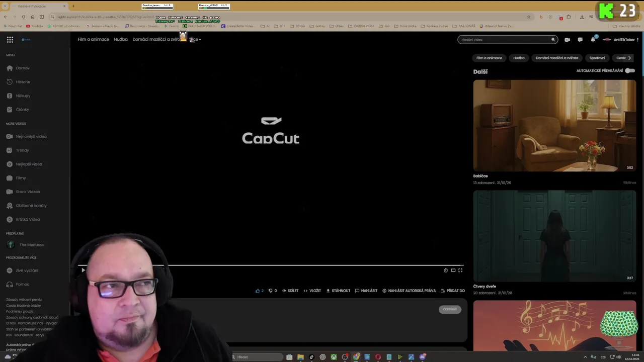644x362 pixels.
Task: Click the Přidat do button
Action: 453,291
